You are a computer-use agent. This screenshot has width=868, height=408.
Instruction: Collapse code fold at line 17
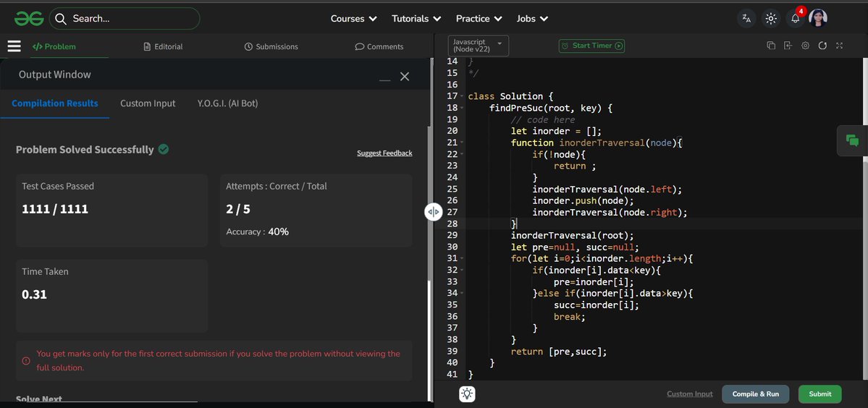(462, 96)
